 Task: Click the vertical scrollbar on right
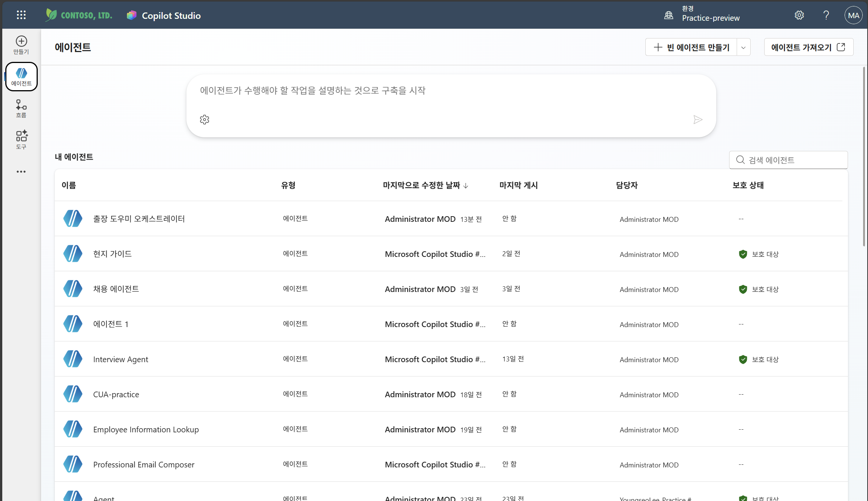pos(864,157)
